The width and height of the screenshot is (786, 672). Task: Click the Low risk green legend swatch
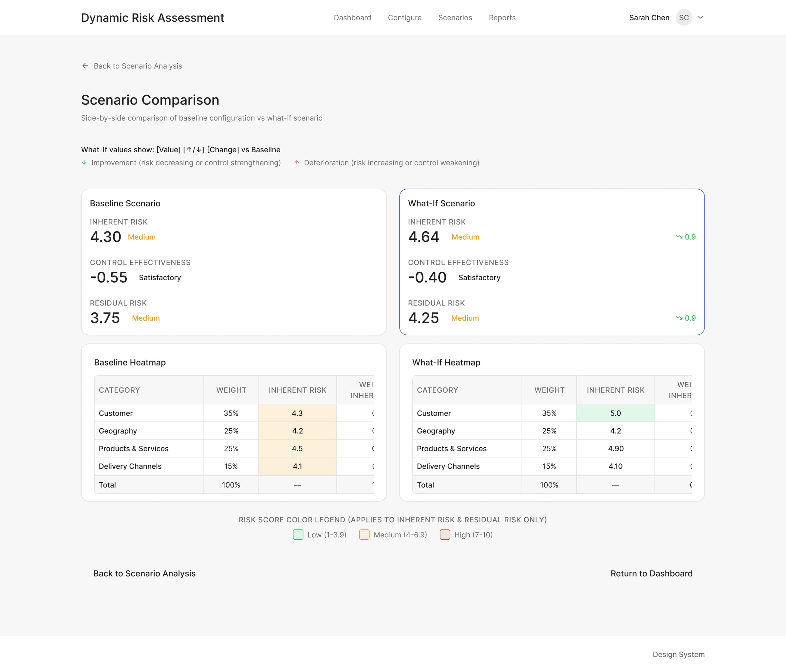click(x=298, y=535)
